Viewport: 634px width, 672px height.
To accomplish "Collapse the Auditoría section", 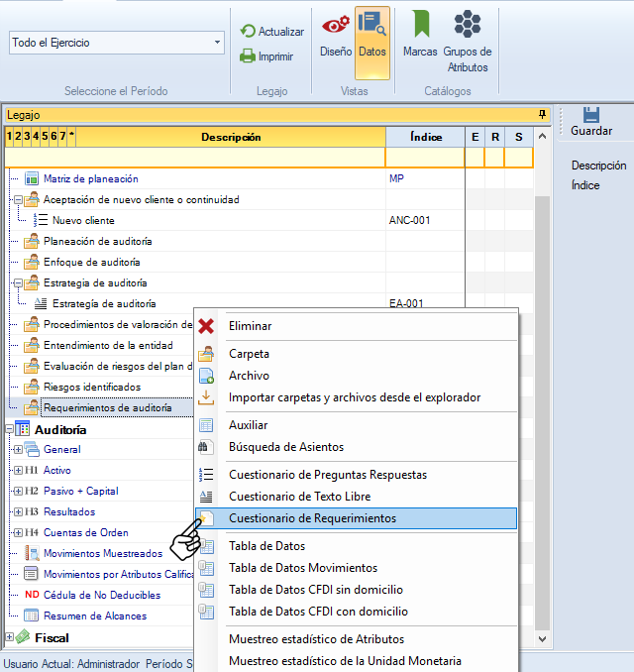I will pos(9,430).
